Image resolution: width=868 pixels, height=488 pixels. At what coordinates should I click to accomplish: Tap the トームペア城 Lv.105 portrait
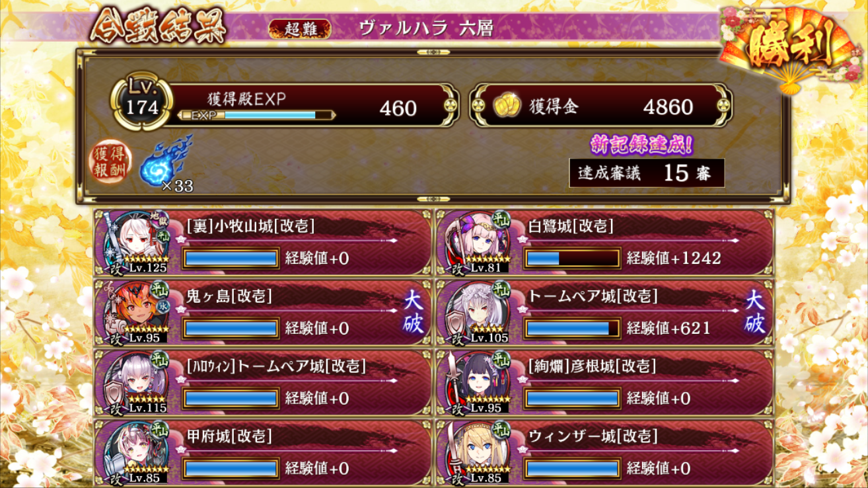480,312
